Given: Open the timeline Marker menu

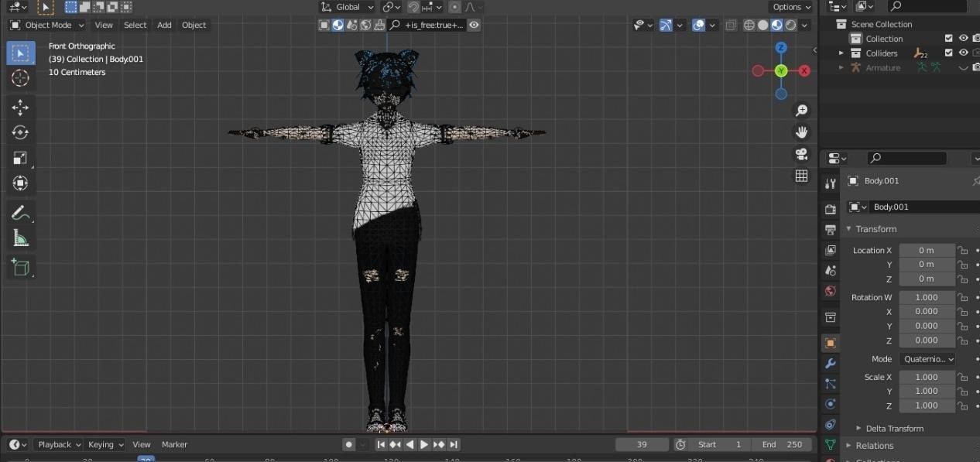Looking at the screenshot, I should pos(174,444).
